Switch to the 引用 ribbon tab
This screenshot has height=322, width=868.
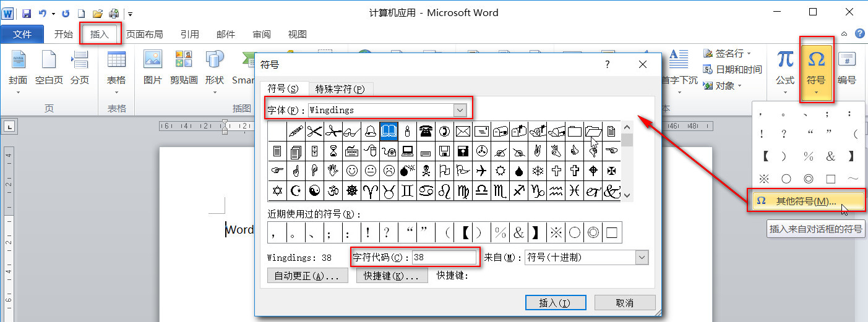tap(189, 35)
